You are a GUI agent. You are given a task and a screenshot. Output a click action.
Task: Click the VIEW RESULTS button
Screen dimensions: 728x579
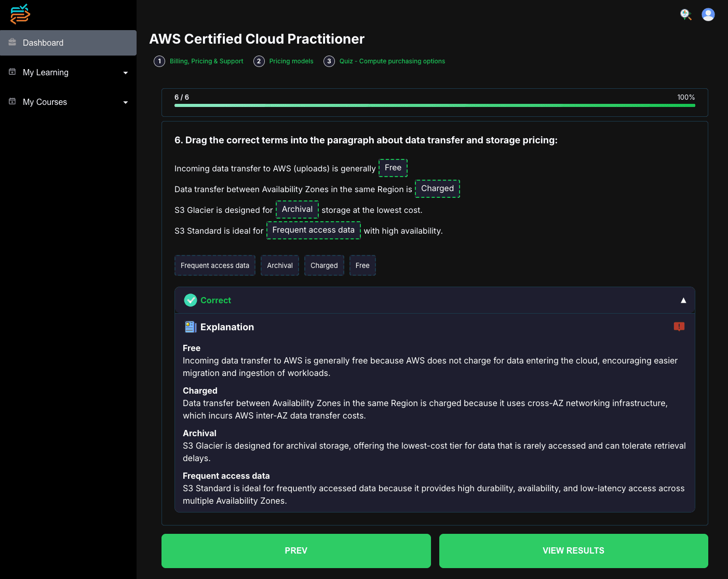coord(573,550)
